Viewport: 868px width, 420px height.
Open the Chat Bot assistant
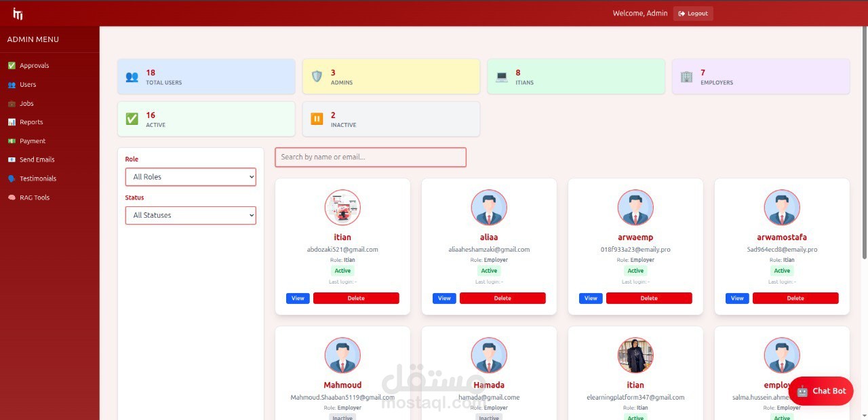click(x=821, y=391)
